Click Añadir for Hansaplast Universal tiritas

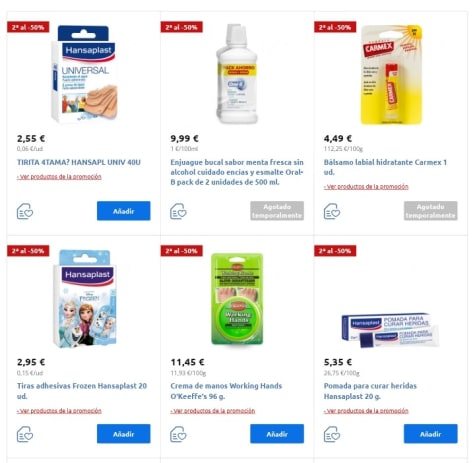point(124,211)
